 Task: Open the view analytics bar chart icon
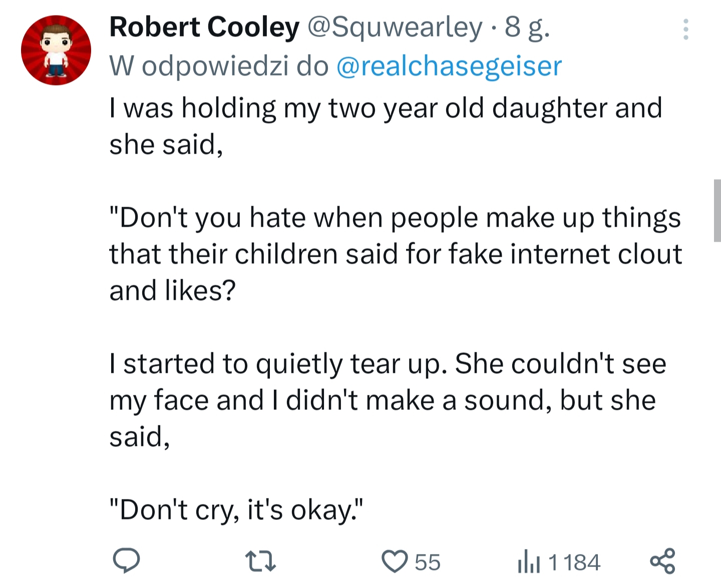coord(529,562)
